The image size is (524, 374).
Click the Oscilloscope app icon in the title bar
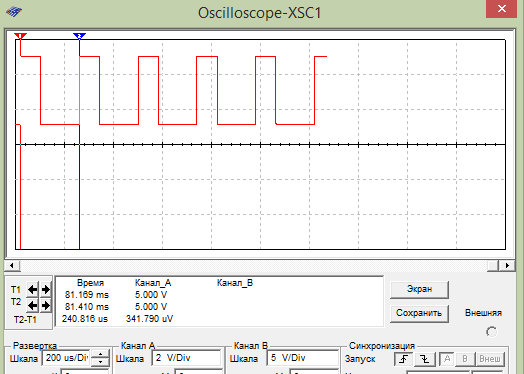click(14, 12)
